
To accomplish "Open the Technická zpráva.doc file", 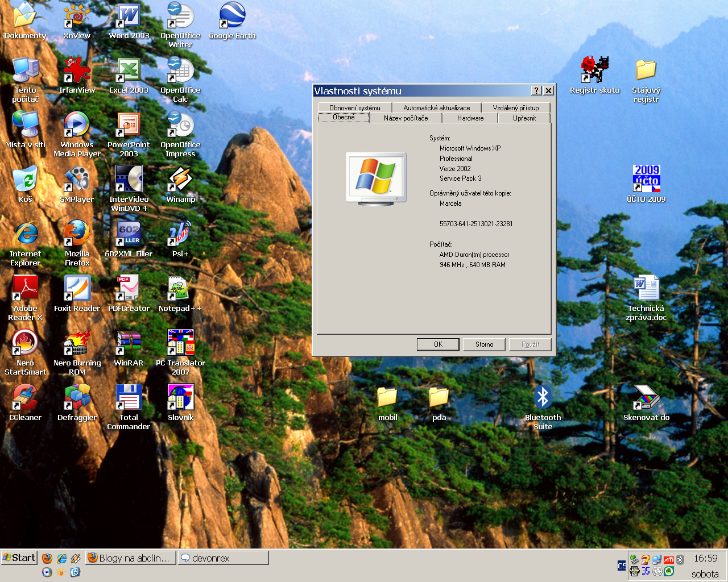I will pyautogui.click(x=646, y=298).
